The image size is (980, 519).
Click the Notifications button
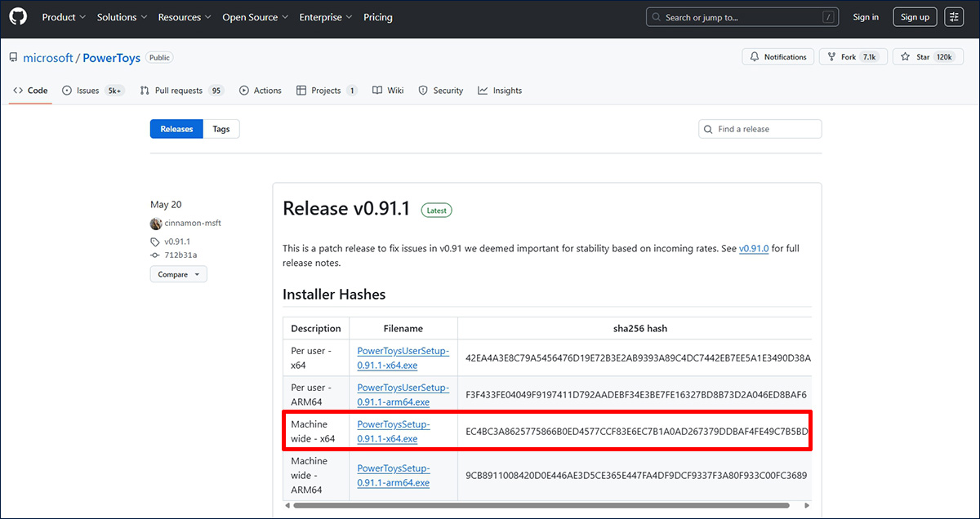(x=778, y=57)
